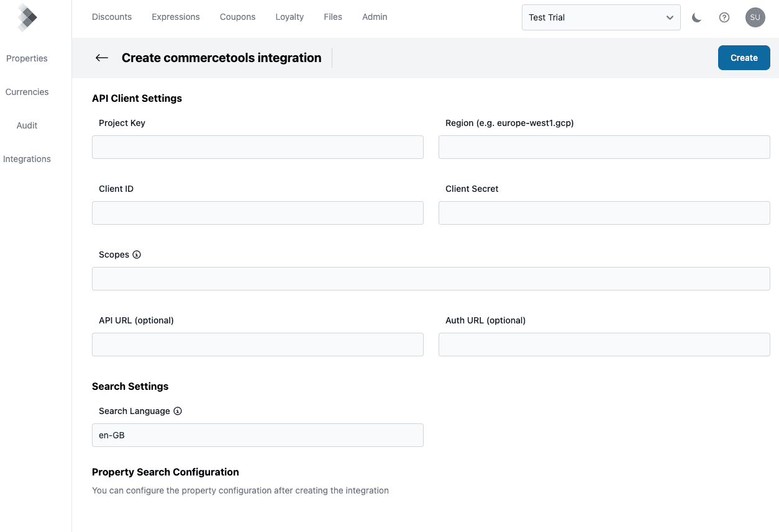Open Properties in the sidebar
Screen dimensions: 779x532
pos(27,58)
